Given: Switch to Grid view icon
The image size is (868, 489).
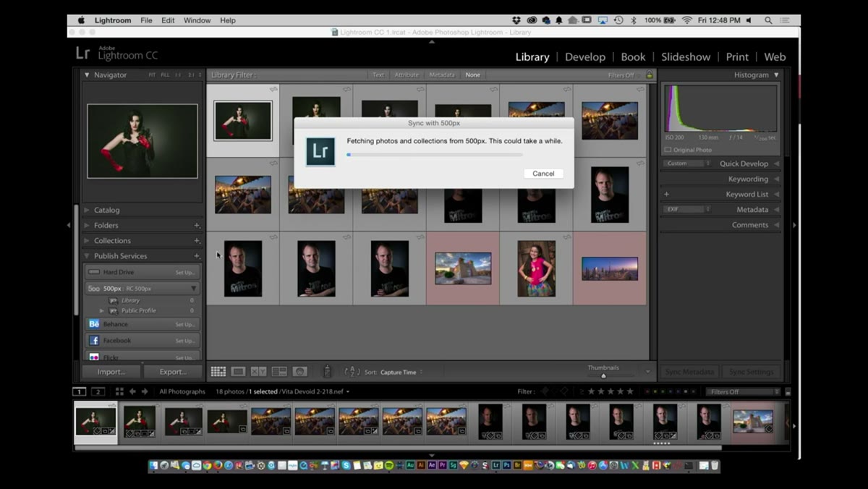Looking at the screenshot, I should pyautogui.click(x=218, y=372).
